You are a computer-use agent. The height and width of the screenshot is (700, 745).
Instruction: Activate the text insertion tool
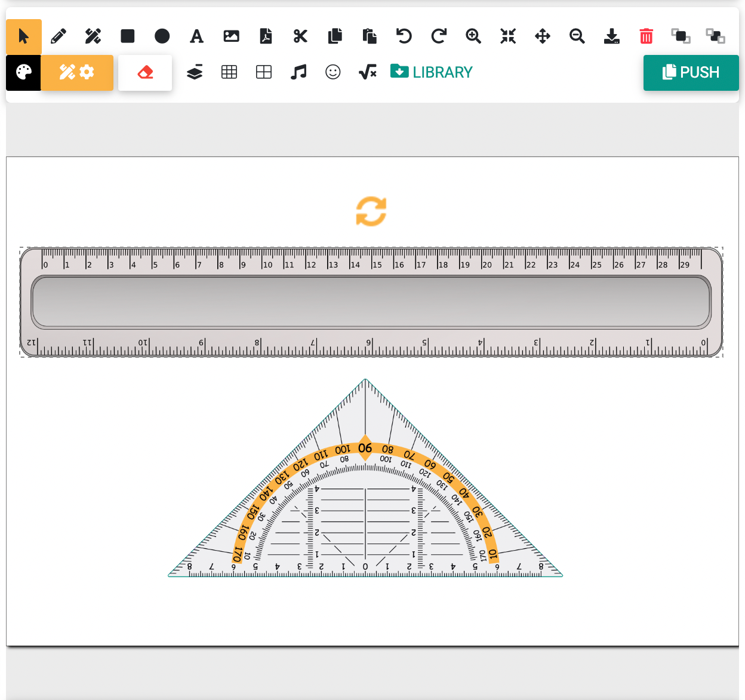pyautogui.click(x=196, y=36)
